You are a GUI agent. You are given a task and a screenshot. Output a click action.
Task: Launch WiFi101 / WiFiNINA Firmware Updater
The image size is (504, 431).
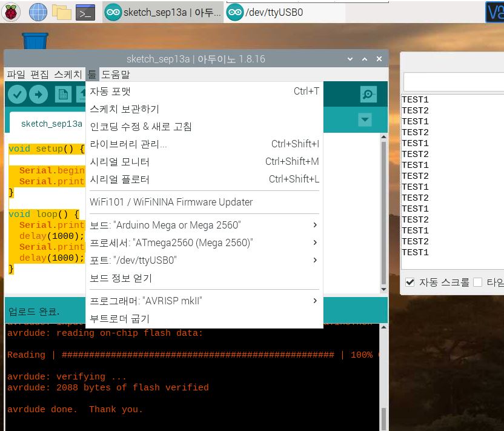(x=204, y=202)
